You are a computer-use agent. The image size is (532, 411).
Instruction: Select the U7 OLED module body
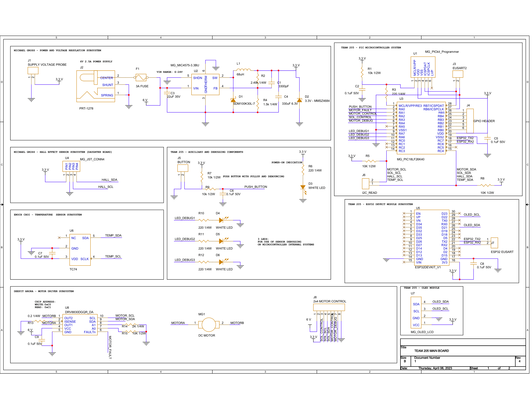416,313
